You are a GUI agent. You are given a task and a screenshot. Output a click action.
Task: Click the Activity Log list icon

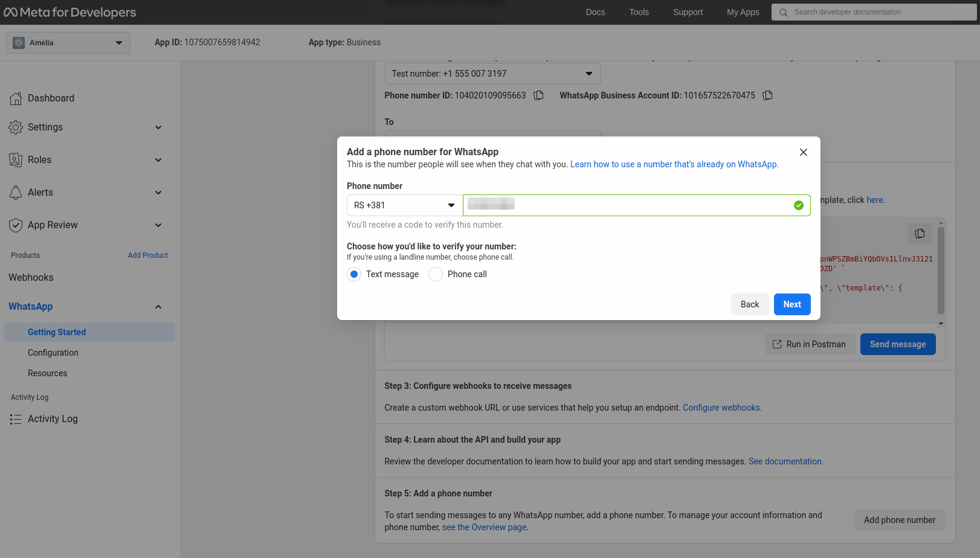point(16,419)
